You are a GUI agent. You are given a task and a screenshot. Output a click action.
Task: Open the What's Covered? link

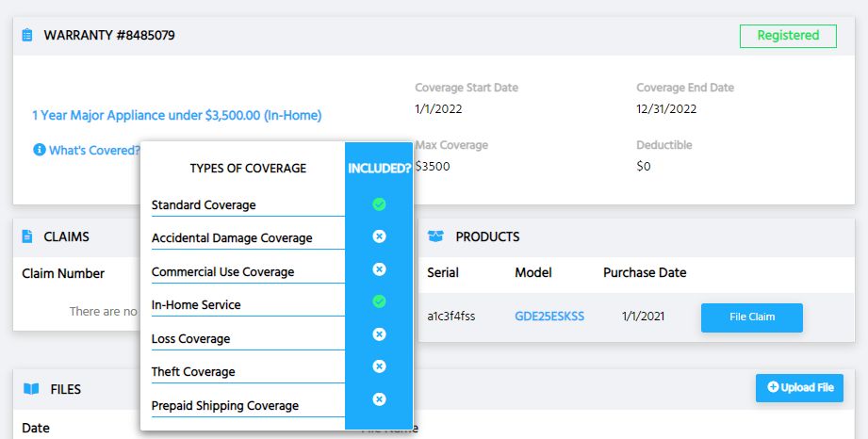point(94,150)
